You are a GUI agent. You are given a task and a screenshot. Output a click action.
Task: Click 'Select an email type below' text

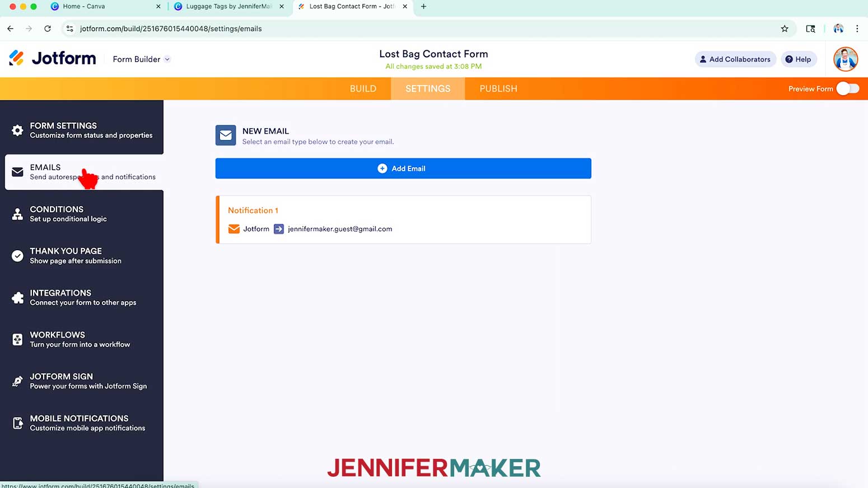coord(318,142)
